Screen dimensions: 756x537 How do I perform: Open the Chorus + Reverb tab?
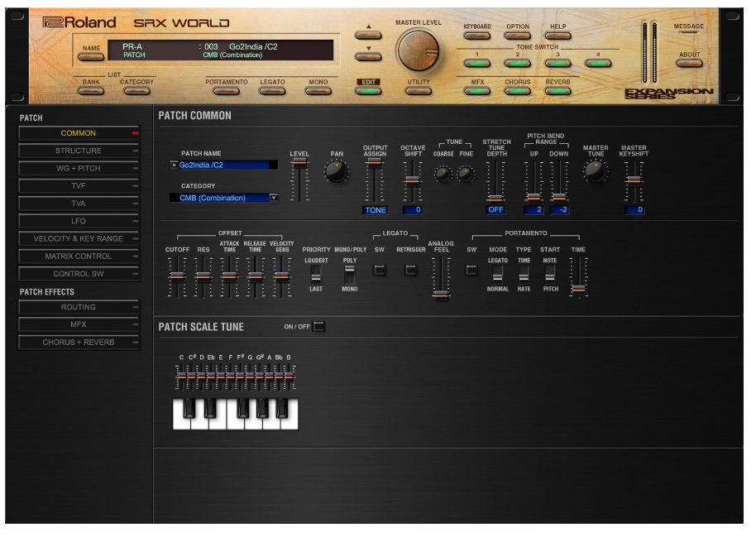(x=79, y=343)
